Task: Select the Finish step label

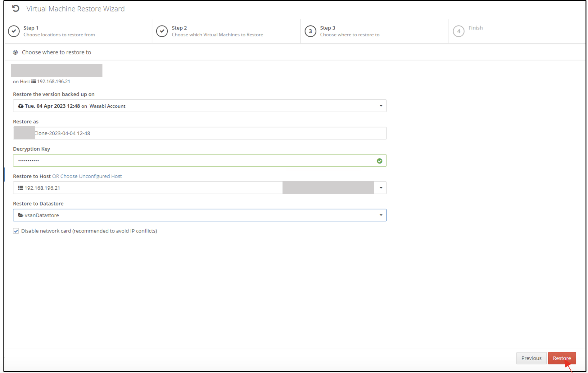Action: pyautogui.click(x=476, y=28)
